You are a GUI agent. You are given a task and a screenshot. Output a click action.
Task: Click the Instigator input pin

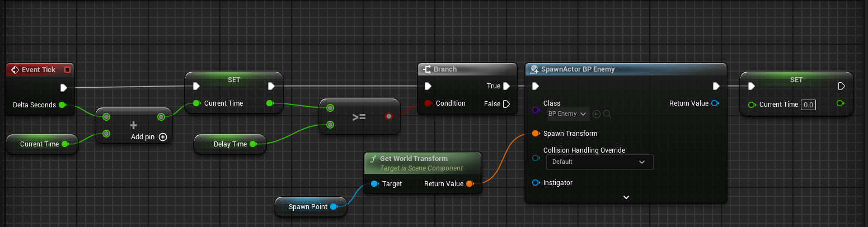point(536,183)
